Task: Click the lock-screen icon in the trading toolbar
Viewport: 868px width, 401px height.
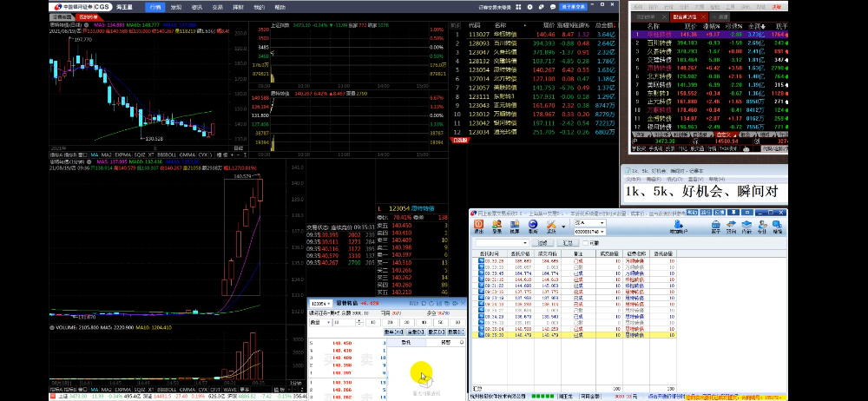Action: click(x=515, y=227)
